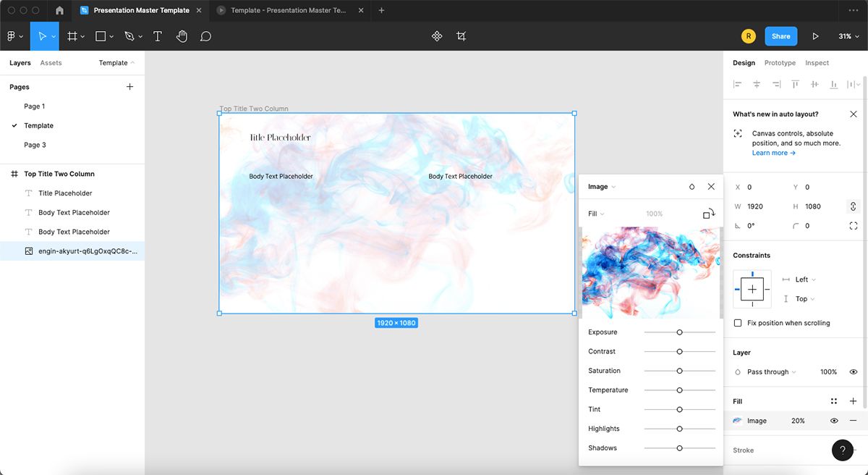Adjust the Saturation slider
The width and height of the screenshot is (868, 475).
coord(678,371)
